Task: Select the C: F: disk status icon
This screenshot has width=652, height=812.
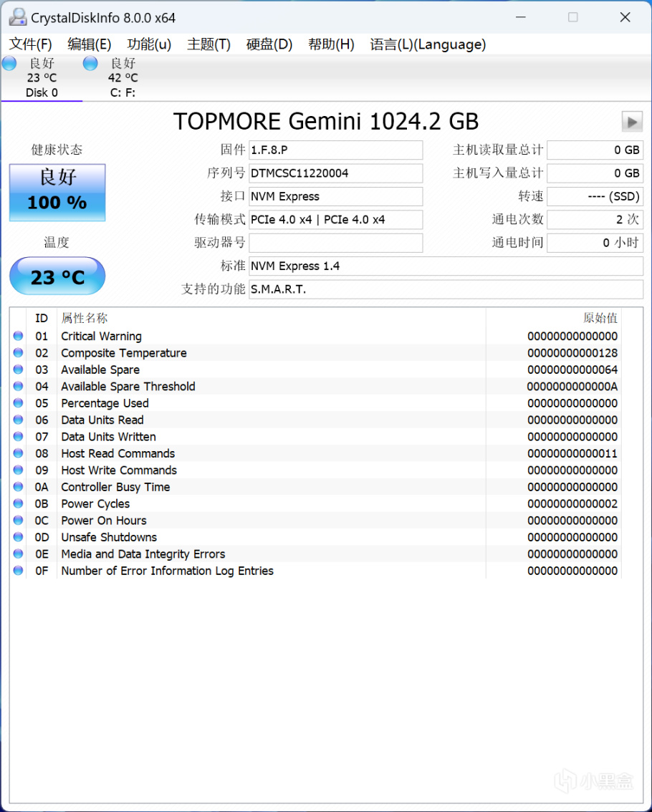Action: click(x=90, y=64)
